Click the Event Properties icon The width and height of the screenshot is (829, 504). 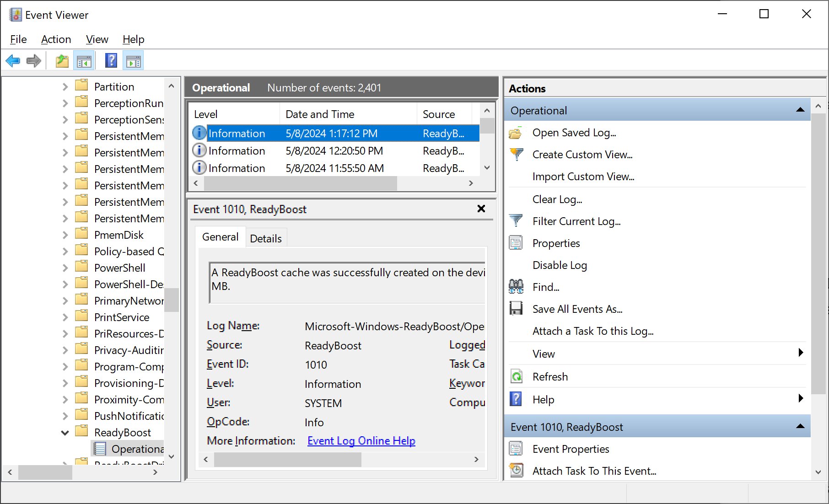pos(516,449)
